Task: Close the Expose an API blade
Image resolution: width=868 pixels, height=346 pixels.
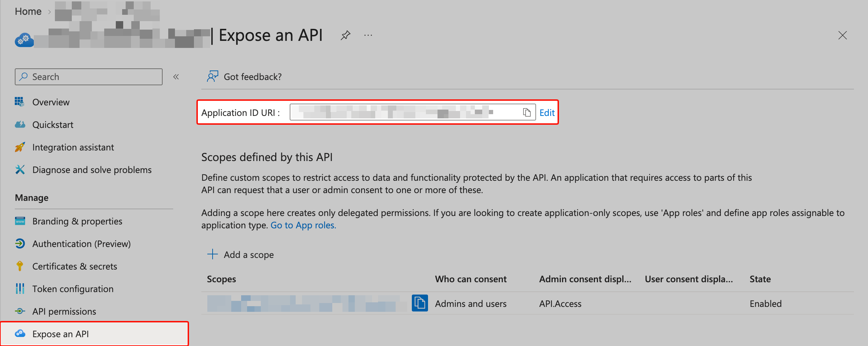Action: [x=842, y=35]
